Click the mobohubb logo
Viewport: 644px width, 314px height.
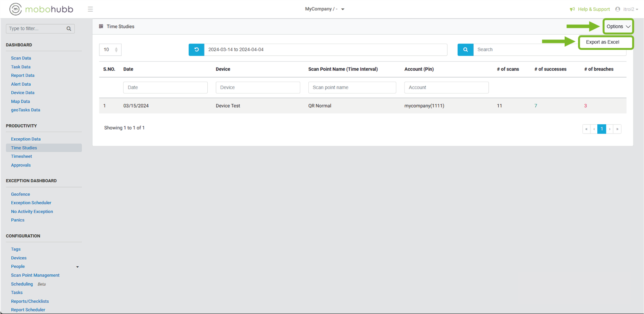point(41,9)
